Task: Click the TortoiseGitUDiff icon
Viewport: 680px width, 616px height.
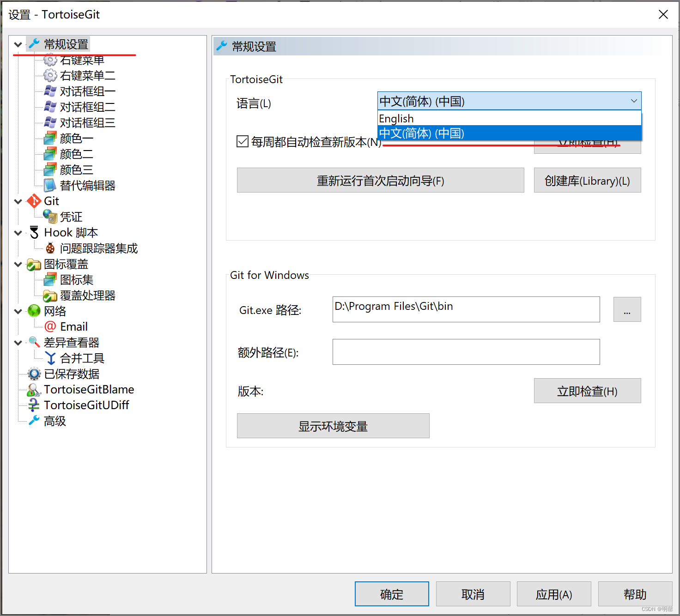Action: [x=34, y=405]
